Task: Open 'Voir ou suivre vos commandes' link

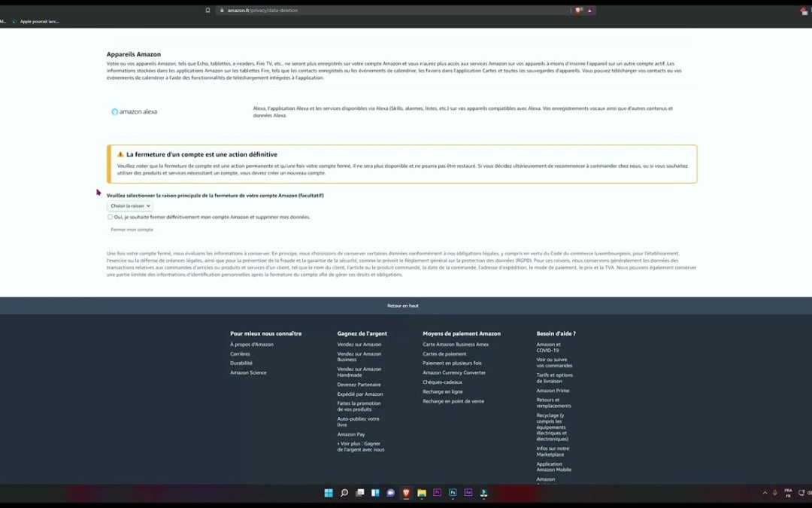Action: 554,363
